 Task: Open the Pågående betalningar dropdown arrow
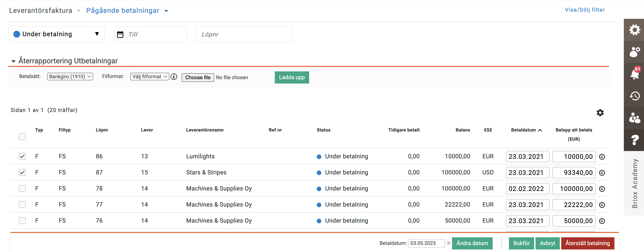pos(166,11)
